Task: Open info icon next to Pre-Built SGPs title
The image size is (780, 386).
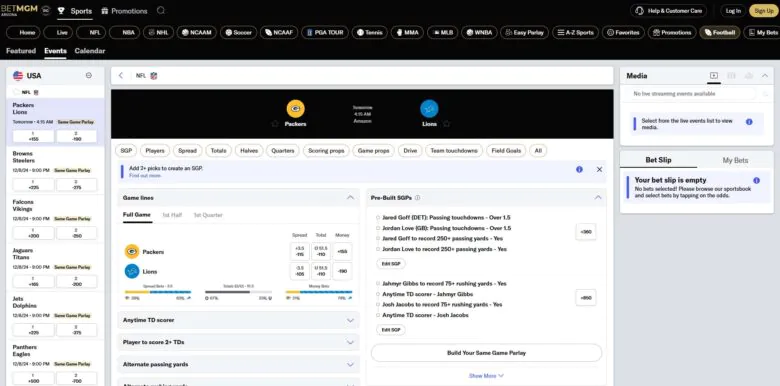Action: pos(417,197)
